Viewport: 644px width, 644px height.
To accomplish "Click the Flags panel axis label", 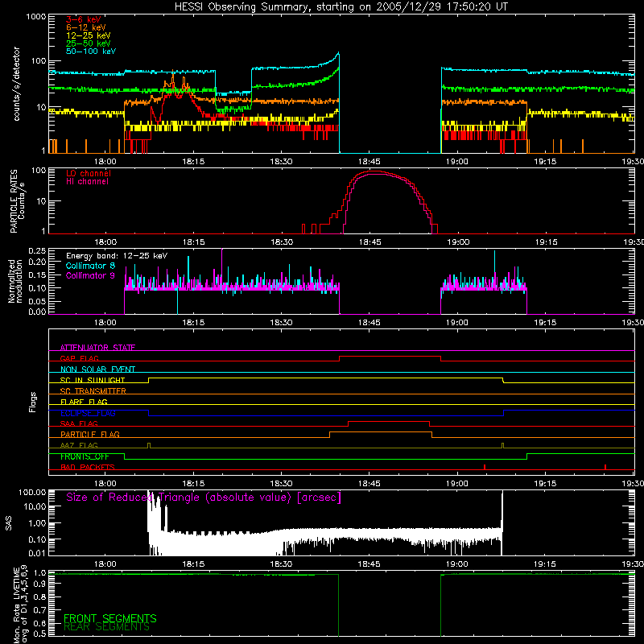I will pos(33,402).
